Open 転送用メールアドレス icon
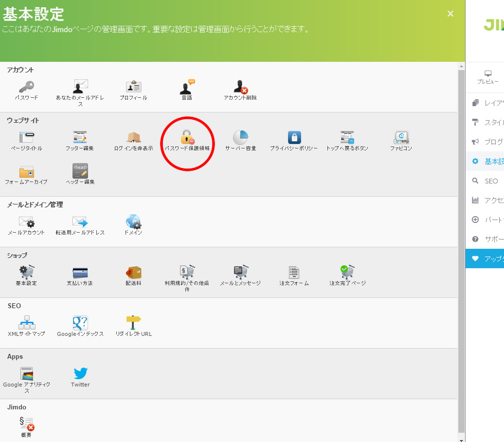The height and width of the screenshot is (442, 504). [x=80, y=221]
